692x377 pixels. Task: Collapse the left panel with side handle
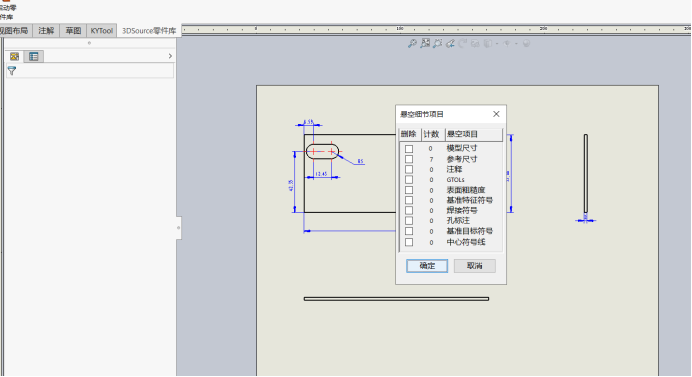pos(178,228)
